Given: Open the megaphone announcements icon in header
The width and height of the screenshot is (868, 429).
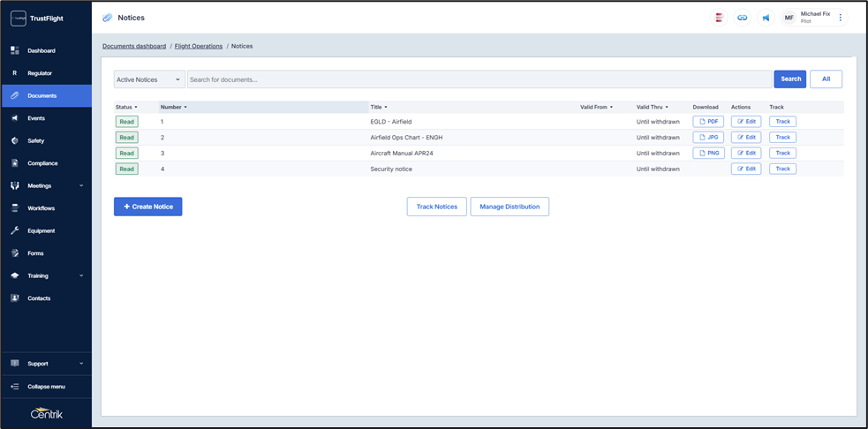Looking at the screenshot, I should [766, 18].
